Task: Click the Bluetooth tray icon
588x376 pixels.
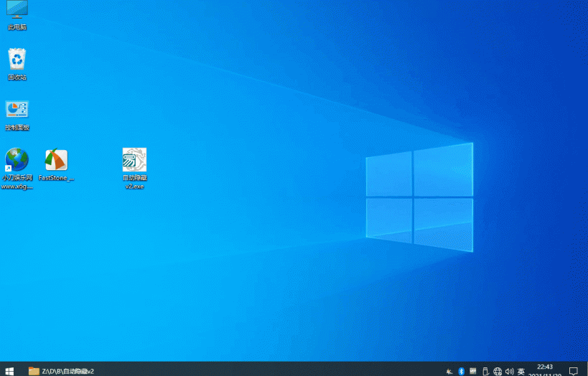Action: (462, 371)
